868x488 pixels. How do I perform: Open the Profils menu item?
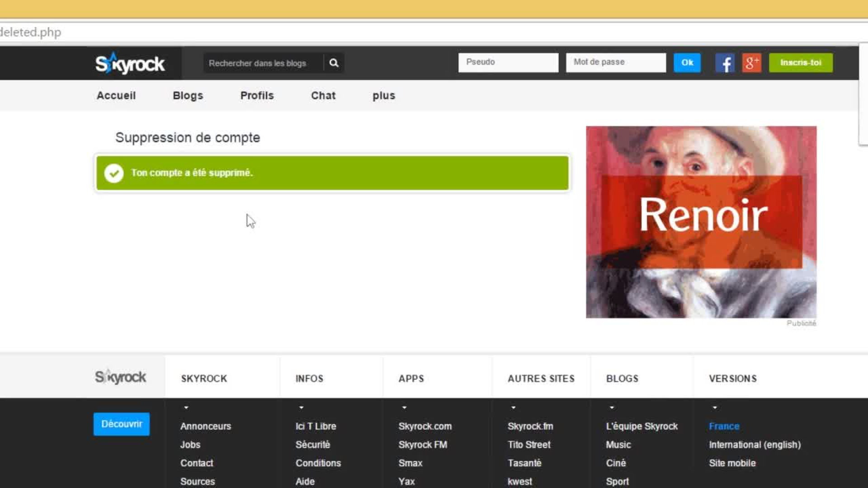(x=257, y=96)
